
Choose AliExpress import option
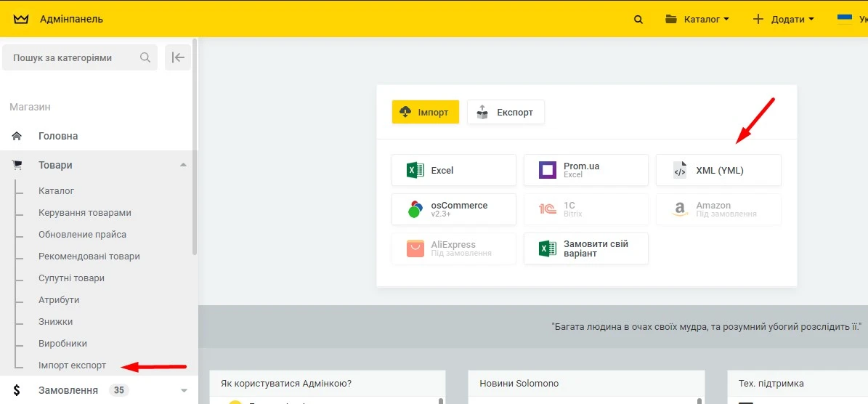(454, 249)
